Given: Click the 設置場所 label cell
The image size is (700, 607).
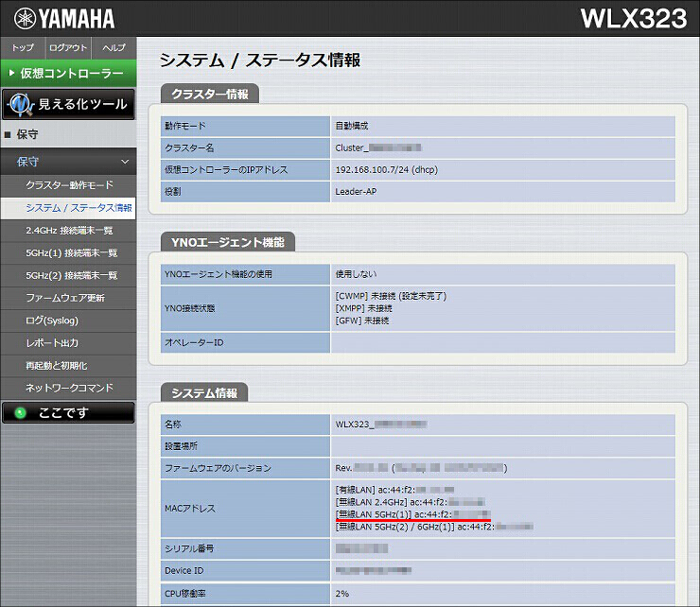Looking at the screenshot, I should tap(246, 446).
